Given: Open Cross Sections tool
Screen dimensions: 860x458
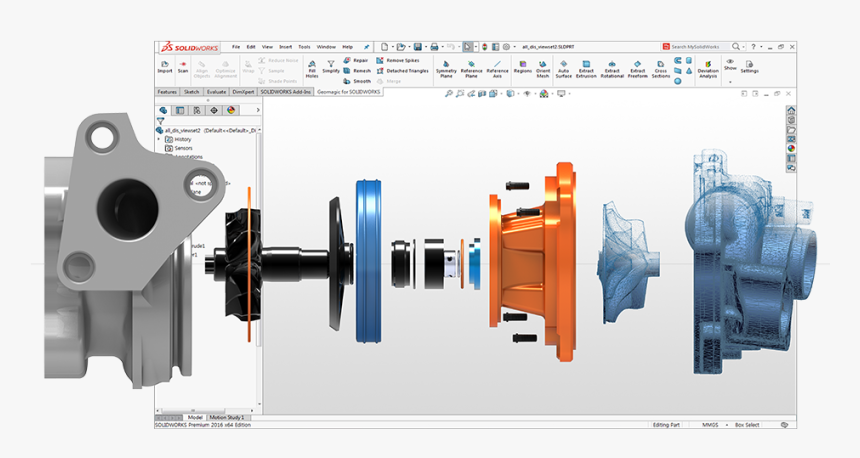Looking at the screenshot, I should (661, 70).
